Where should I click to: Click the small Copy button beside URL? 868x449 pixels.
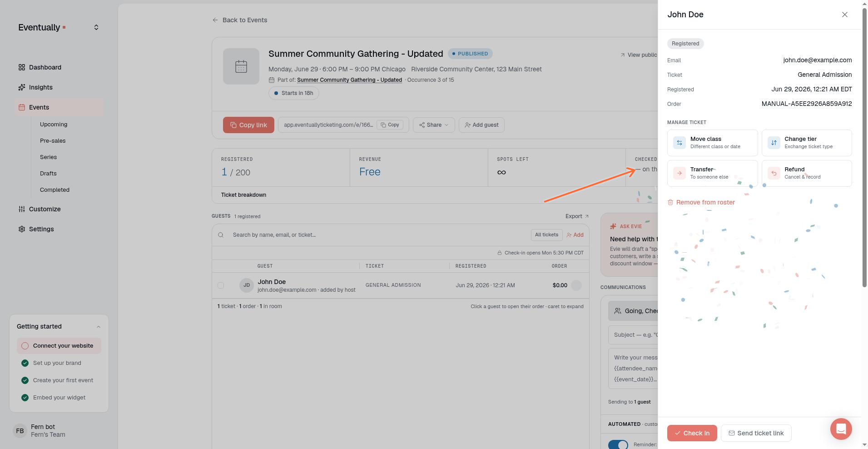click(390, 125)
